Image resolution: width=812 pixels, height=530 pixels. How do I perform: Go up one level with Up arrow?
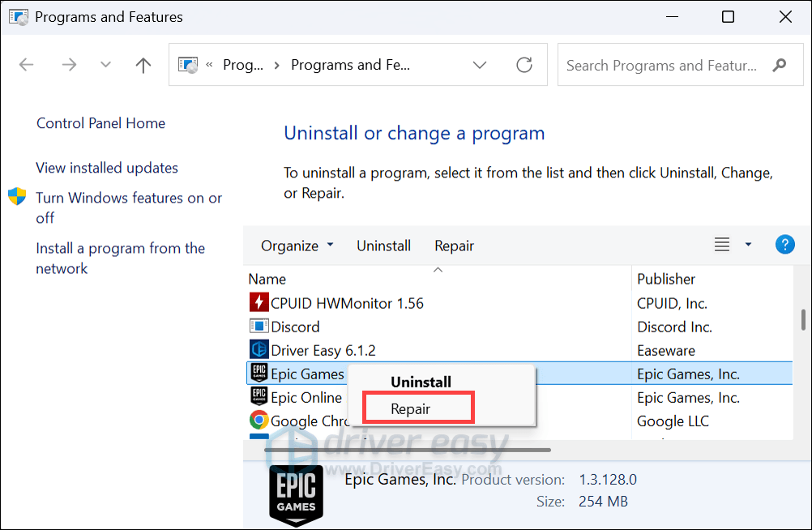143,66
